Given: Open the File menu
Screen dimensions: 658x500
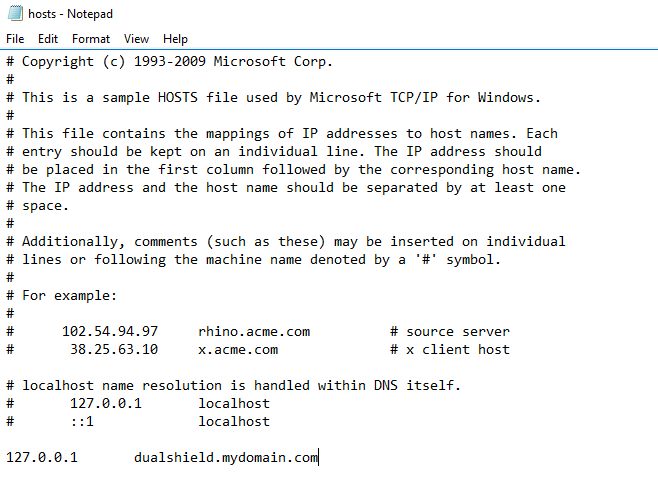Looking at the screenshot, I should coord(14,39).
